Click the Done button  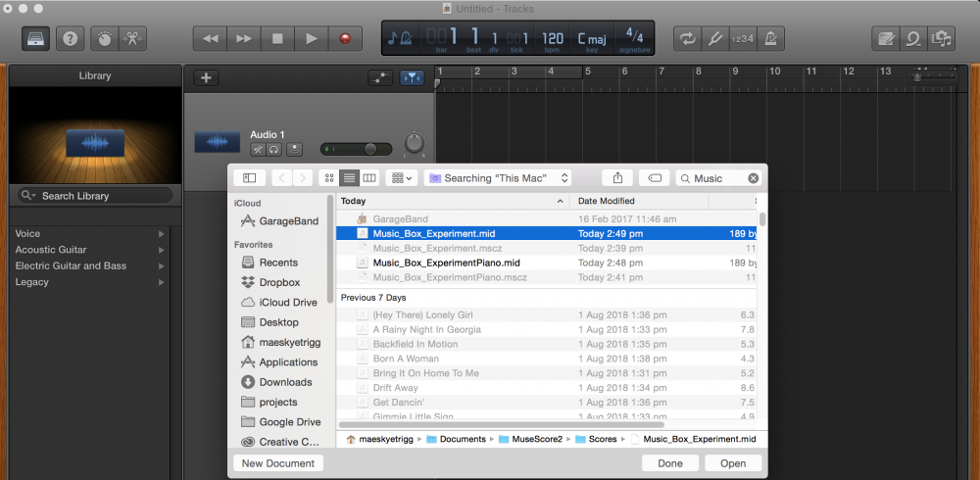[670, 463]
